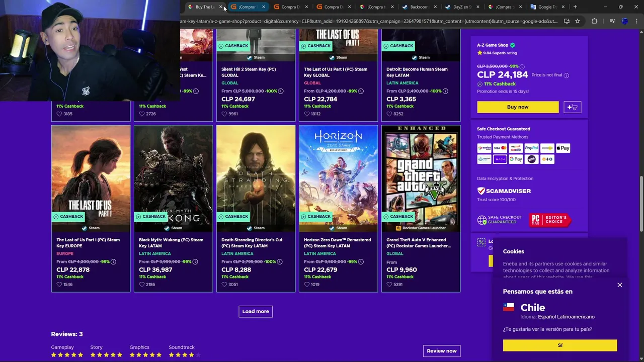644x362 pixels.
Task: Switch to the Backrooms browser tab
Action: (x=419, y=7)
